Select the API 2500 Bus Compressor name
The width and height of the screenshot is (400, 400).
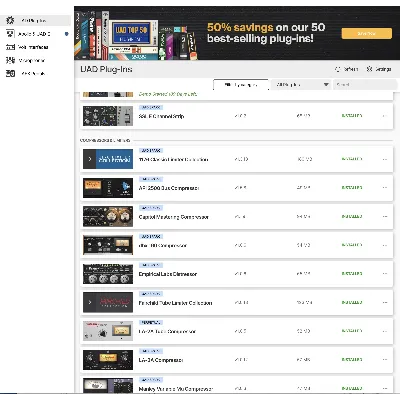click(169, 188)
